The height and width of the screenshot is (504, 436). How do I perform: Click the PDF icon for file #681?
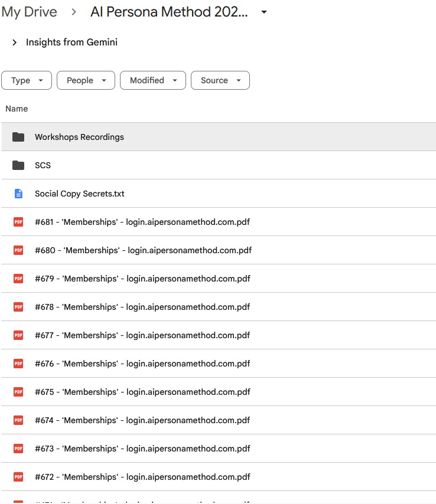(x=18, y=222)
